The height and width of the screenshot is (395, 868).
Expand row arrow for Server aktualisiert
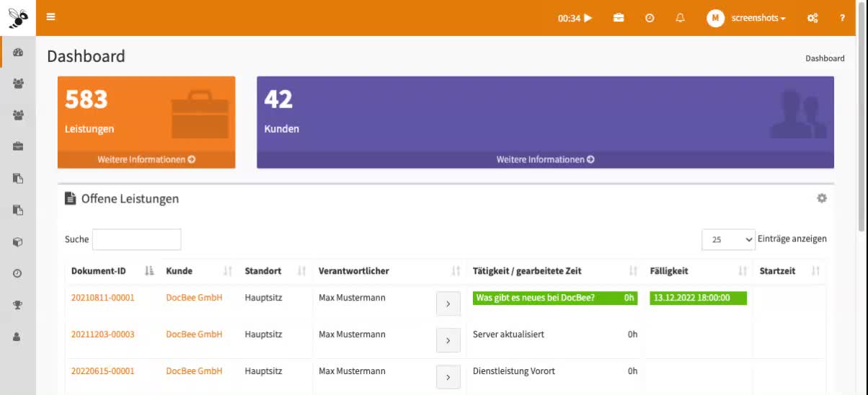[448, 340]
